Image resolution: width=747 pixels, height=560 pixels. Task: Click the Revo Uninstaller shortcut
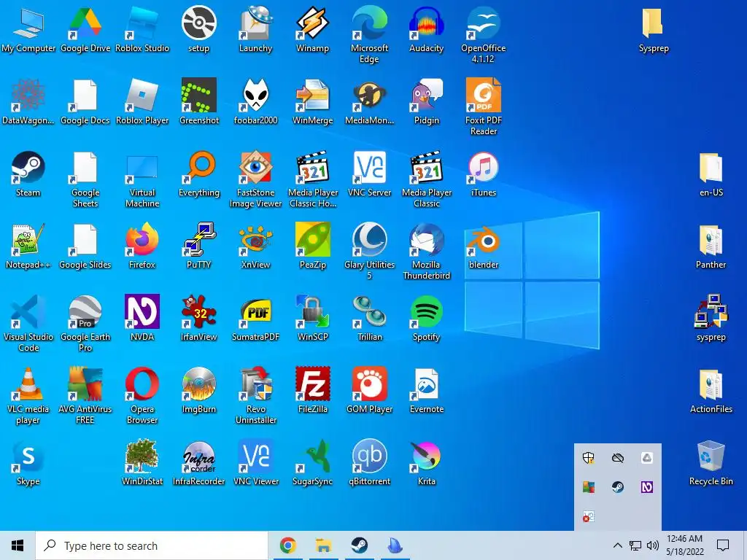256,395
